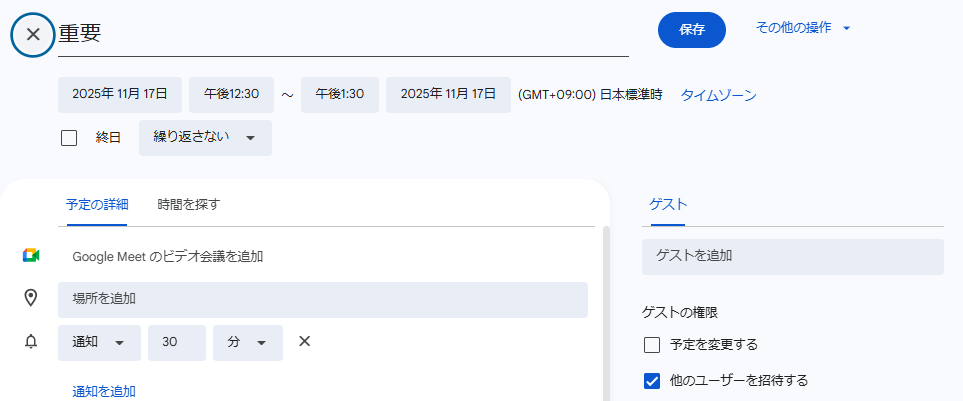
Task: Uncheck 他のユーザーを招待する permission
Action: click(x=653, y=380)
